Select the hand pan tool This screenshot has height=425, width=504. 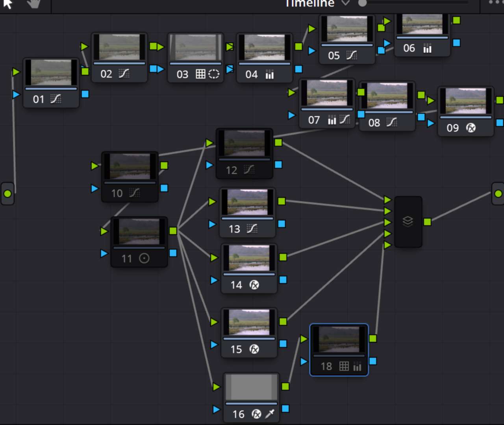(x=34, y=4)
